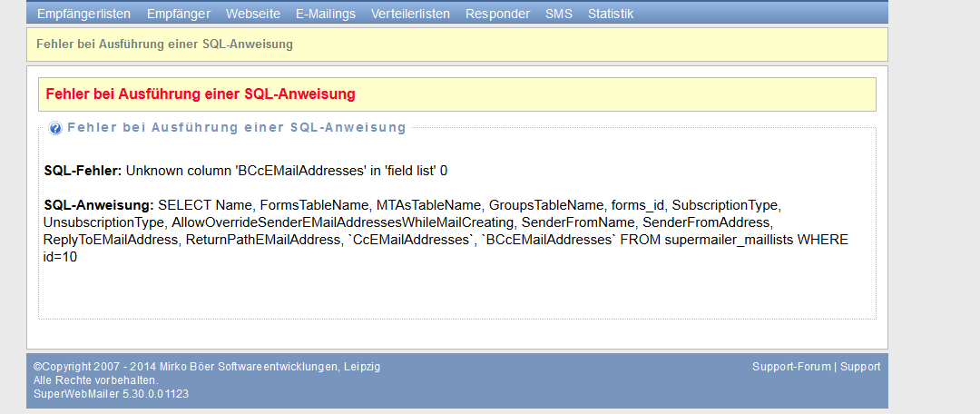Click the Mirko Böer copyright notice
This screenshot has width=980, height=414.
[207, 367]
